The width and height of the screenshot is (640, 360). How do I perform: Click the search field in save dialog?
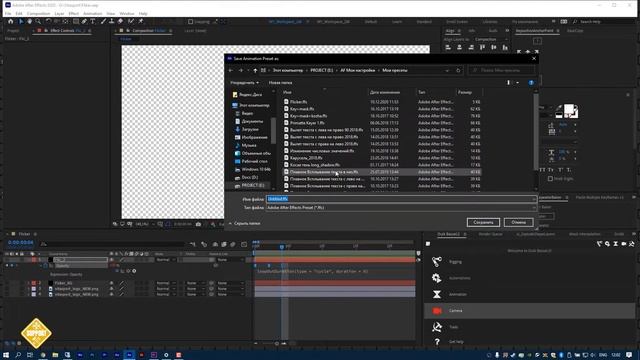501,71
